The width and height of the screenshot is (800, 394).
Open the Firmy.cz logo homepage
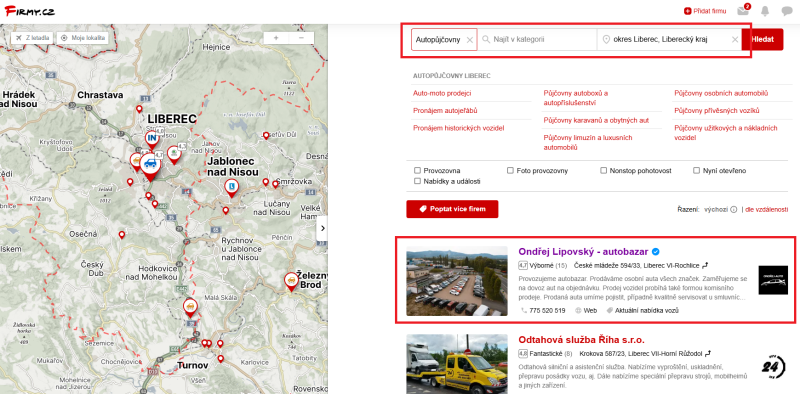click(x=30, y=11)
